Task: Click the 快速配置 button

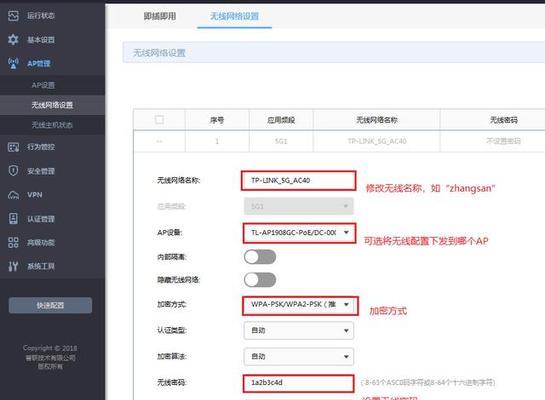Action: click(x=50, y=305)
